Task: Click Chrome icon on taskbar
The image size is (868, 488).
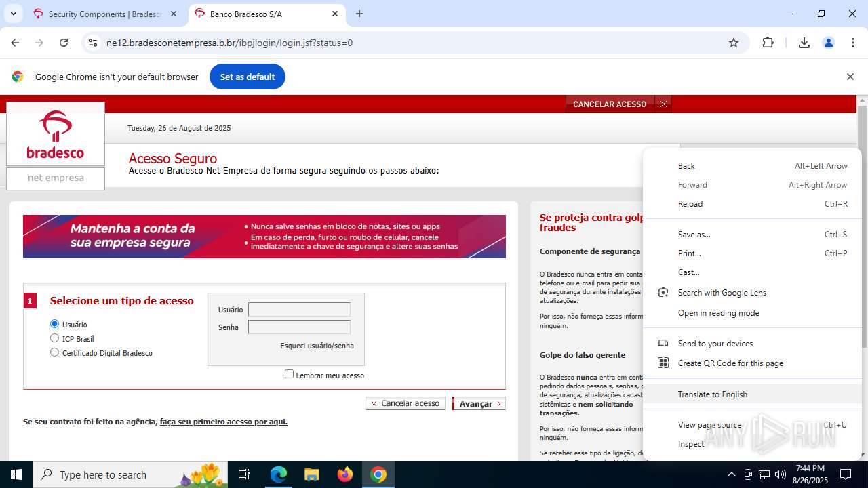Action: (378, 474)
